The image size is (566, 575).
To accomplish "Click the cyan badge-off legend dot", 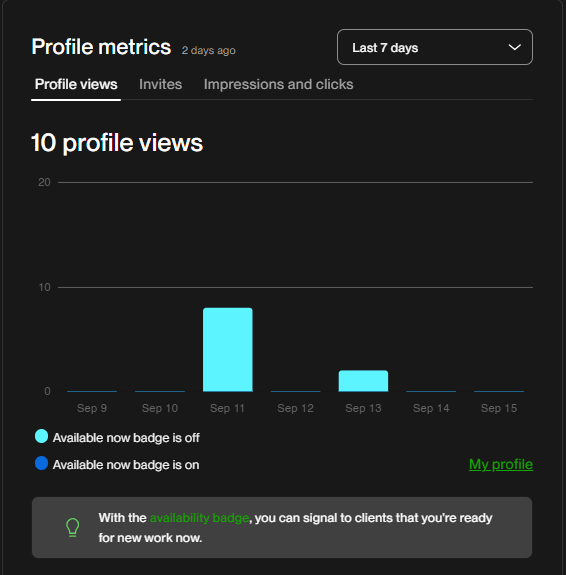I will point(41,436).
